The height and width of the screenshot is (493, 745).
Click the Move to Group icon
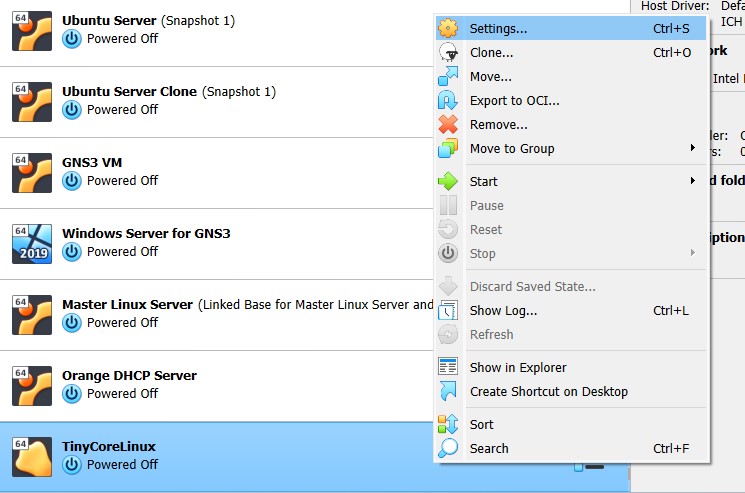[x=448, y=149]
